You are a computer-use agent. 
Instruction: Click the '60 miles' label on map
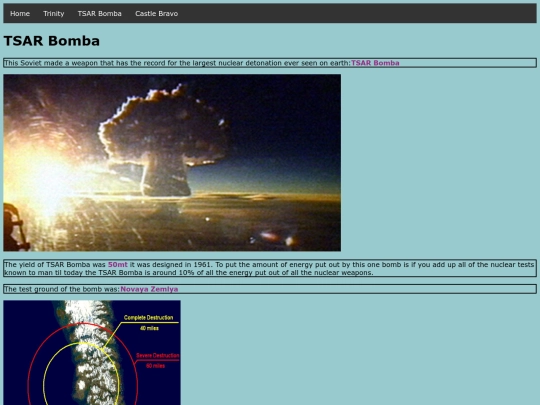155,366
